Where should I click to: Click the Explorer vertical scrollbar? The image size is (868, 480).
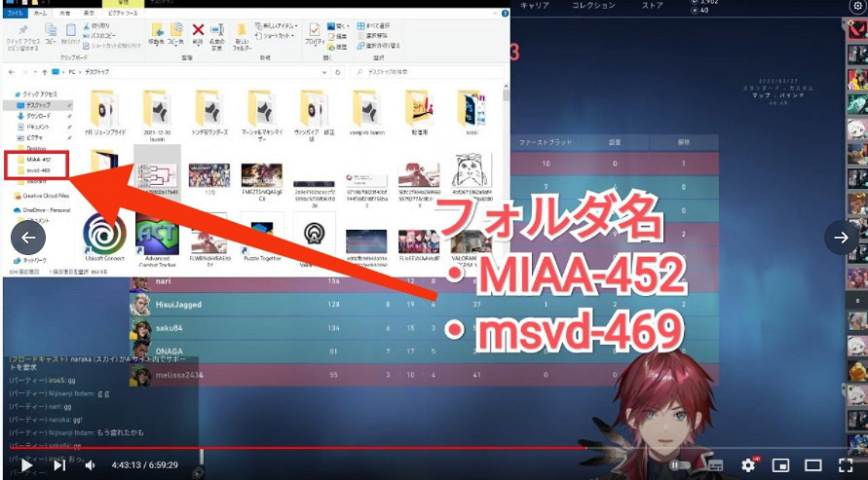pos(506,177)
